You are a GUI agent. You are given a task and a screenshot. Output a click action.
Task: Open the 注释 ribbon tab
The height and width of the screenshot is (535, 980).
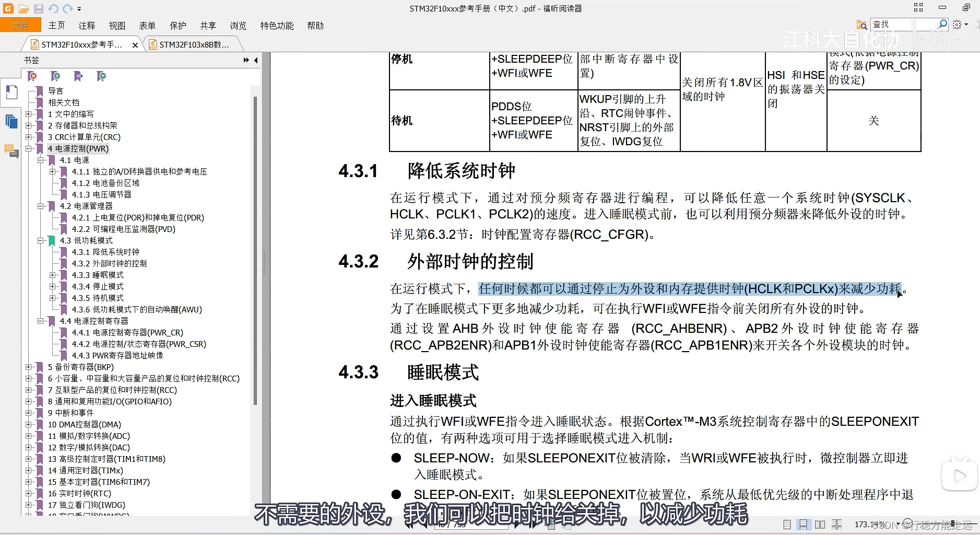coord(87,26)
